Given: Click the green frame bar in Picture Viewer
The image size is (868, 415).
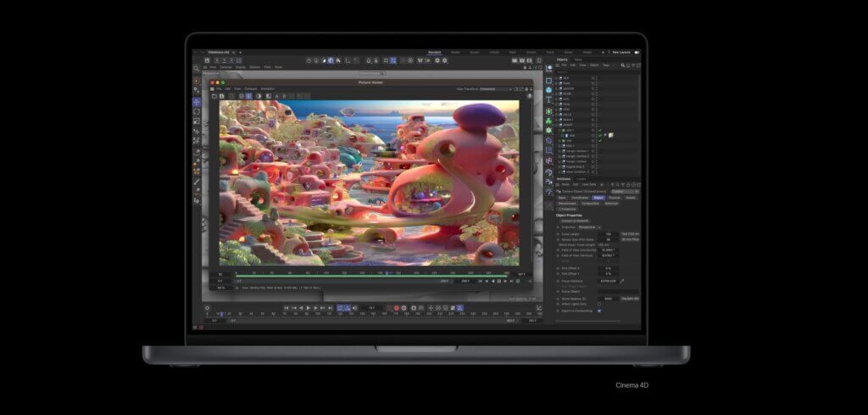Looking at the screenshot, I should (371, 275).
